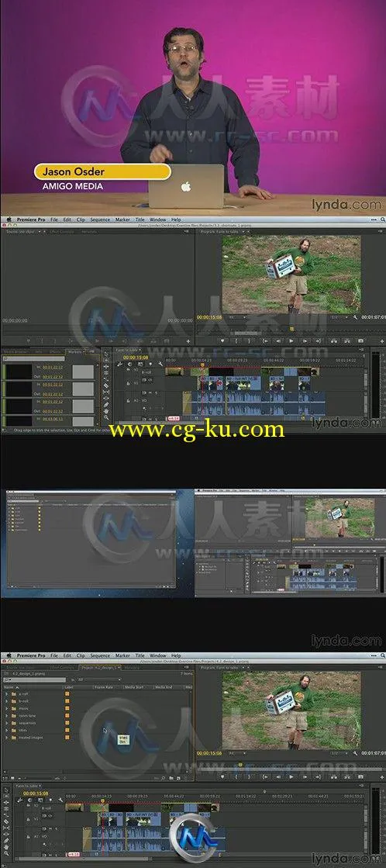Play the Program monitor in upper Premiere window
386x868 pixels.
point(291,341)
